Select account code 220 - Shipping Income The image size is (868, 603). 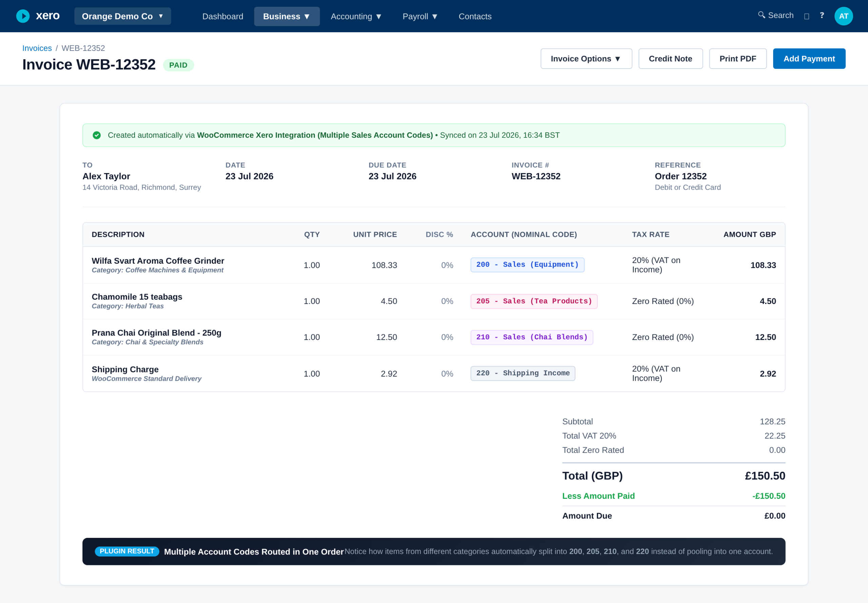523,373
